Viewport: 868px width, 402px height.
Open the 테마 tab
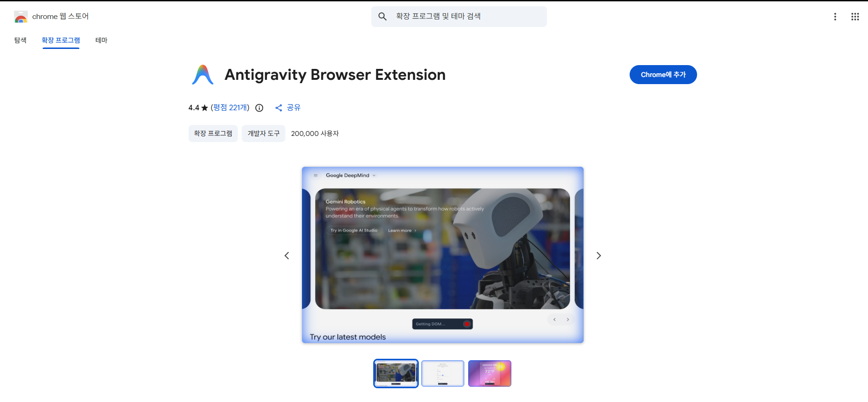(101, 40)
